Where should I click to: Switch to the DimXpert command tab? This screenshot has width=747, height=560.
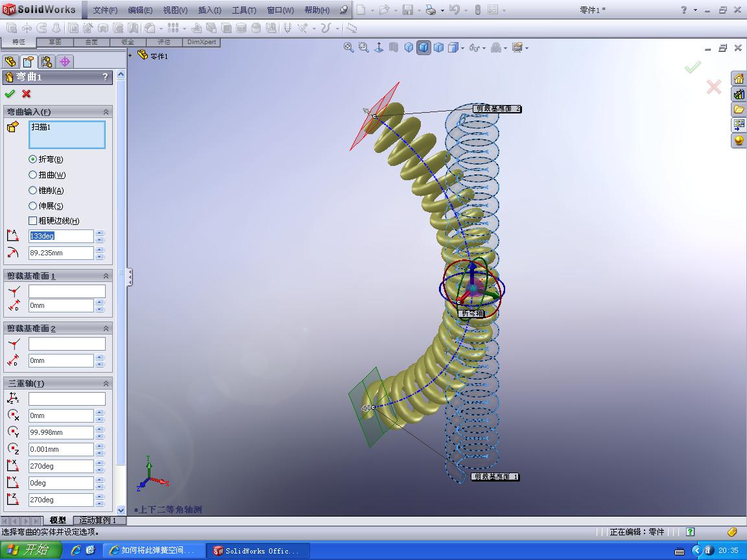(202, 42)
